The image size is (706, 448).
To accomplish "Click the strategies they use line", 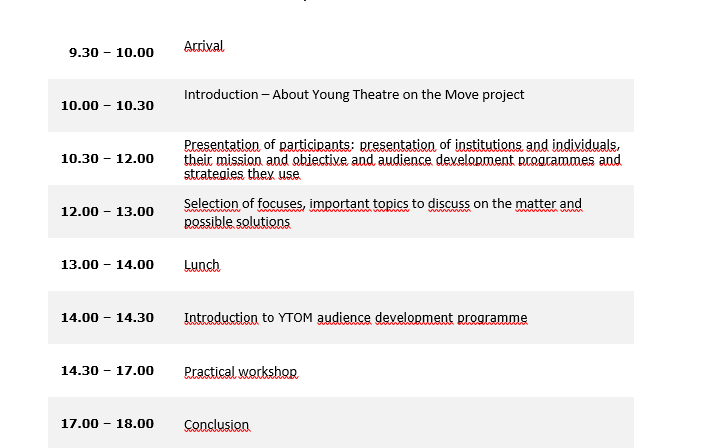I will tap(241, 174).
